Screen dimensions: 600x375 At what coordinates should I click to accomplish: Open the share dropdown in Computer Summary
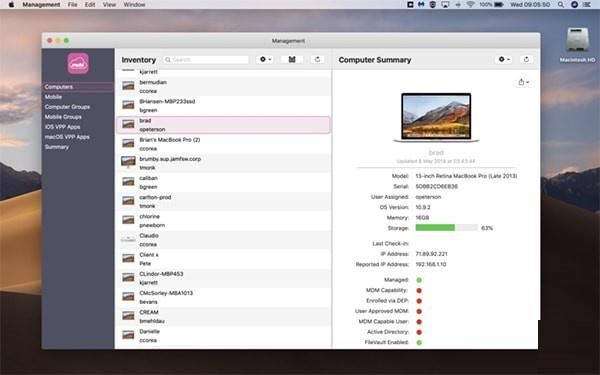pyautogui.click(x=523, y=82)
